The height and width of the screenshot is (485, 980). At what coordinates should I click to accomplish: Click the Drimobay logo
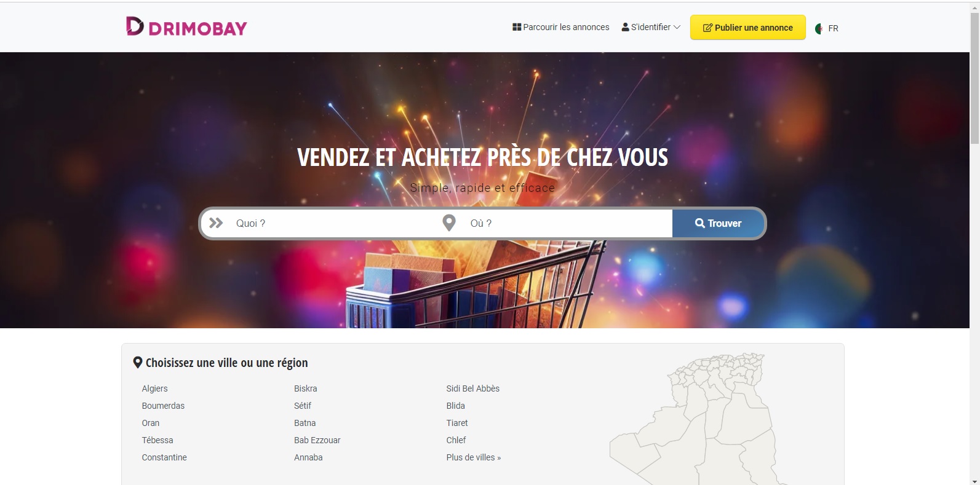(186, 27)
